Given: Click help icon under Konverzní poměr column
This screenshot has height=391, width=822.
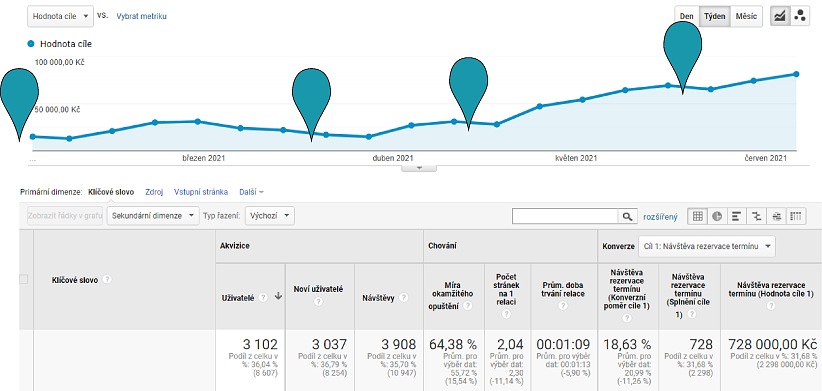Looking at the screenshot, I should [626, 318].
